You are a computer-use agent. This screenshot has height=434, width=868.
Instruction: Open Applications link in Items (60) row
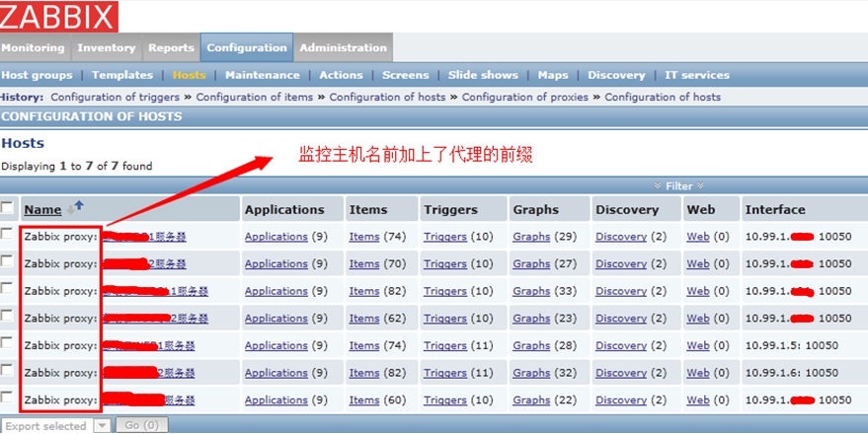click(x=276, y=400)
